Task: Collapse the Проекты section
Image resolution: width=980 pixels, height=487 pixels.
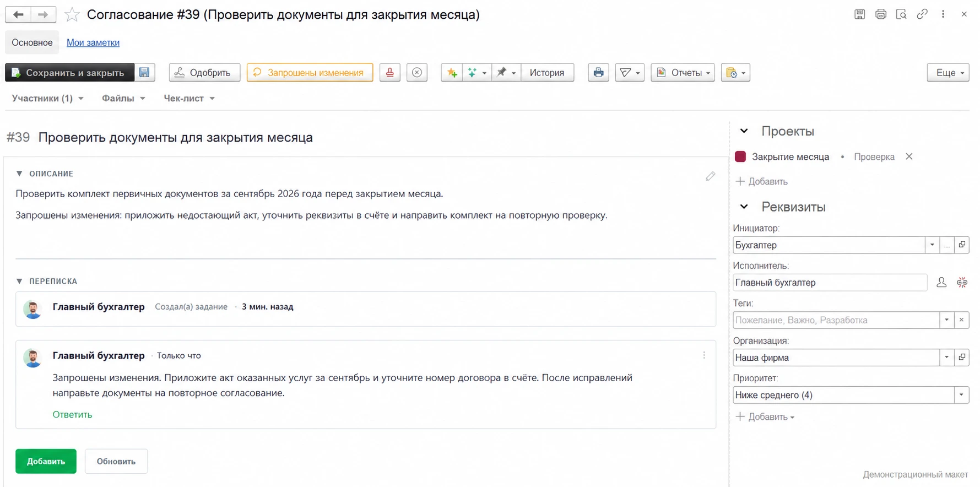Action: pyautogui.click(x=744, y=131)
